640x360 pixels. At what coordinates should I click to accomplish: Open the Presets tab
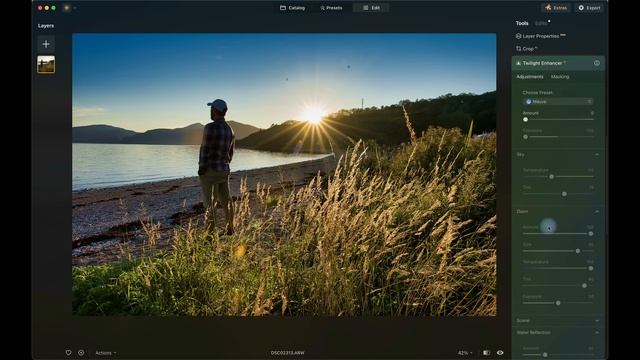331,8
